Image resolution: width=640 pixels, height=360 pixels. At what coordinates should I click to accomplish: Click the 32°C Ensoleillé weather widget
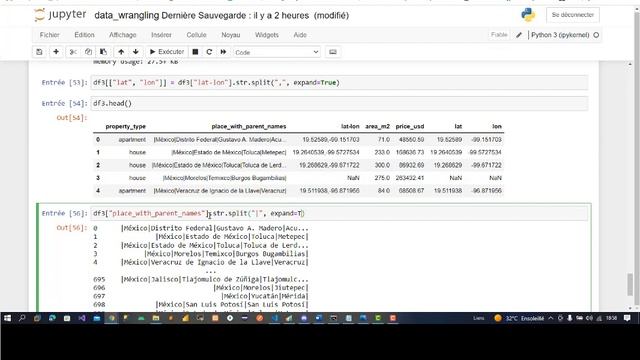click(519, 318)
